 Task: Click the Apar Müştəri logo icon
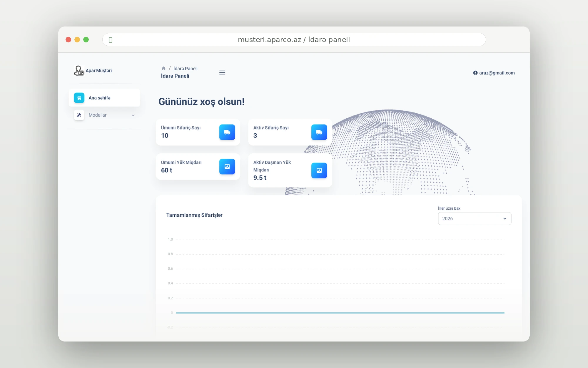pos(79,71)
